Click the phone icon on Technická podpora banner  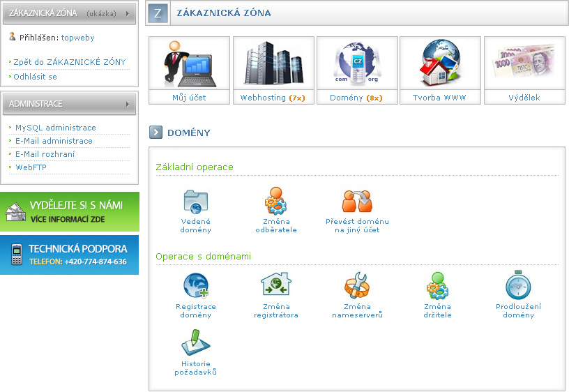coord(16,255)
